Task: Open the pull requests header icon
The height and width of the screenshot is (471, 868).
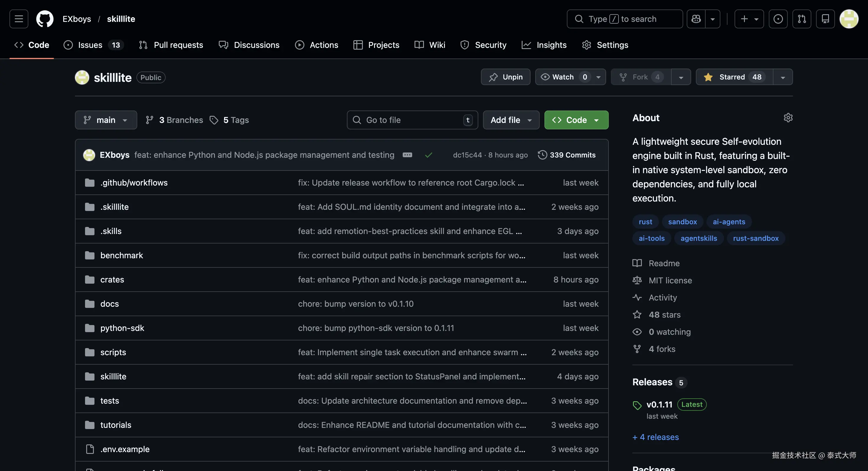Action: [802, 19]
